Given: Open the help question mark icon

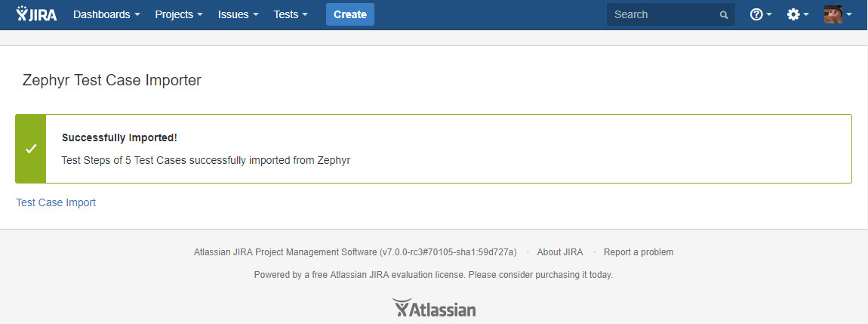Looking at the screenshot, I should (756, 14).
